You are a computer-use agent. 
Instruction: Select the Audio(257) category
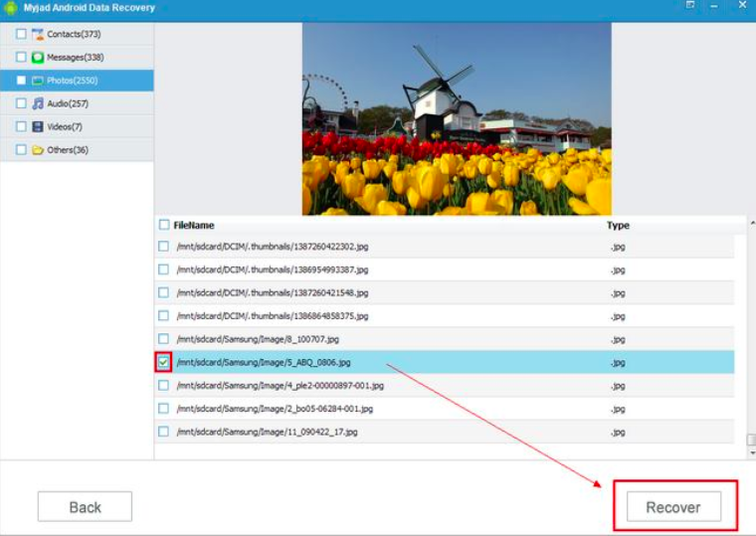[x=68, y=103]
